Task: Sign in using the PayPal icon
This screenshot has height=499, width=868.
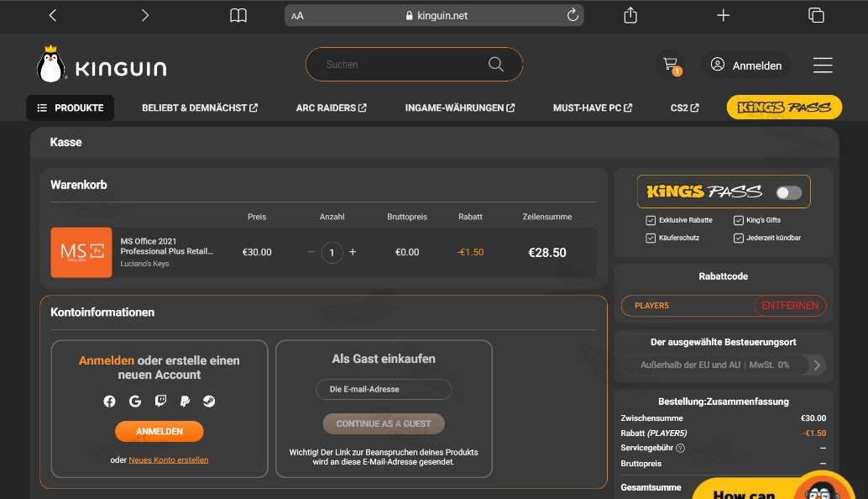Action: coord(184,401)
